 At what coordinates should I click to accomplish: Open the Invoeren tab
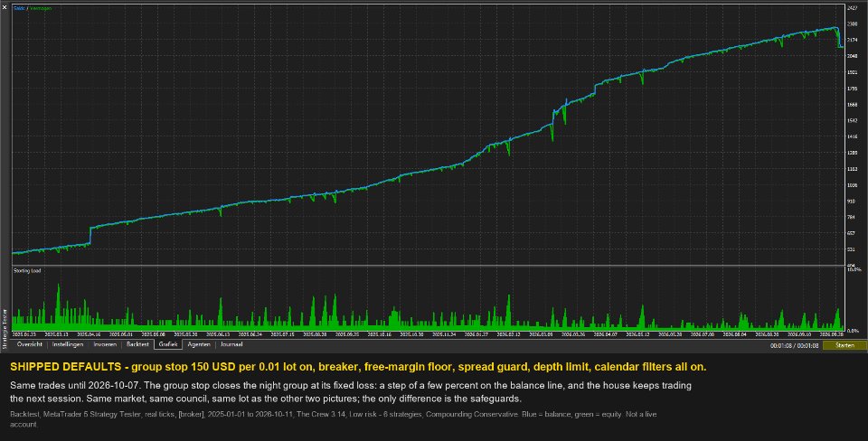click(105, 344)
